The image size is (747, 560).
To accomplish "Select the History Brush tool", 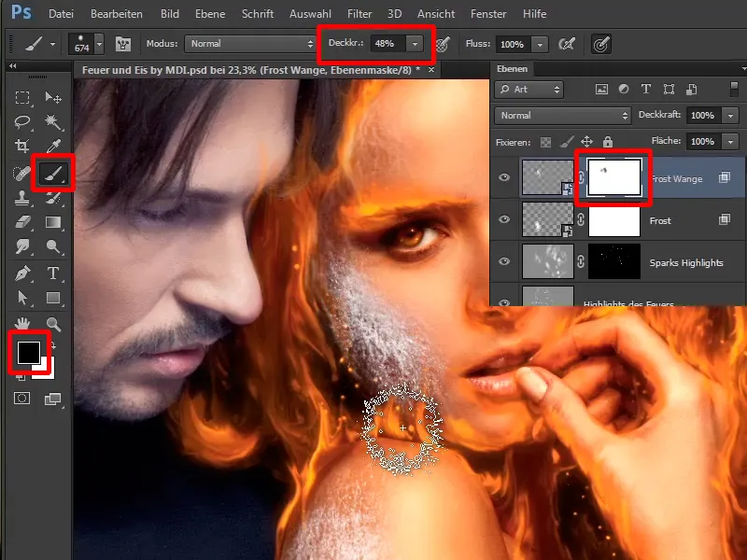I will click(53, 198).
